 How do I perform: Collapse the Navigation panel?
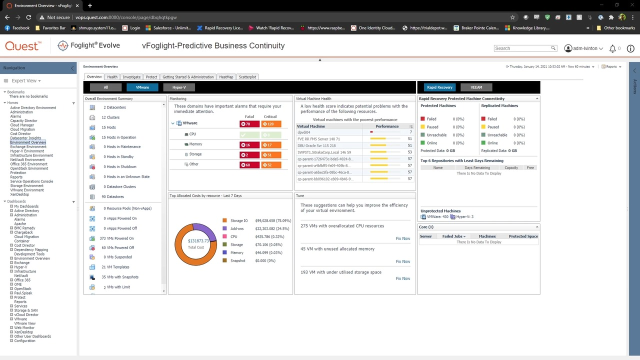[73, 68]
